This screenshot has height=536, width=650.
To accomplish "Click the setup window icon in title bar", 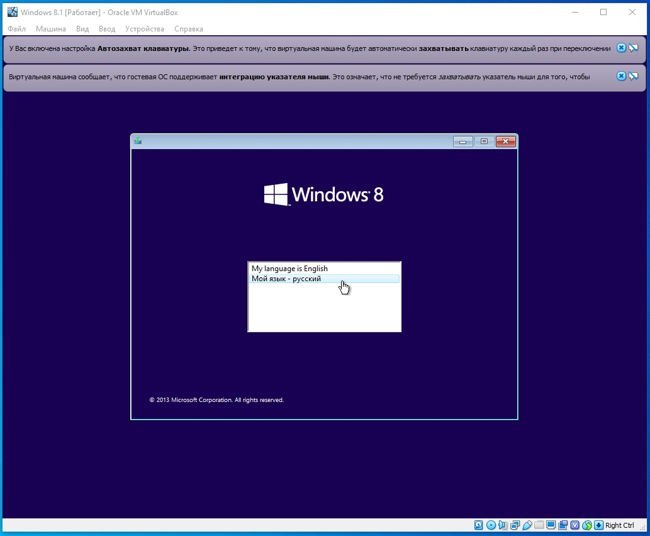I will pos(138,141).
